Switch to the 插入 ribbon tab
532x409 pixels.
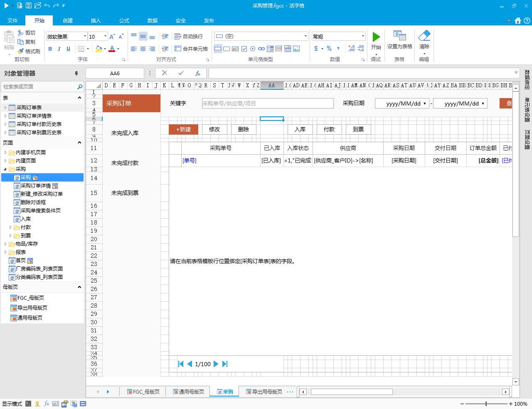[x=96, y=21]
